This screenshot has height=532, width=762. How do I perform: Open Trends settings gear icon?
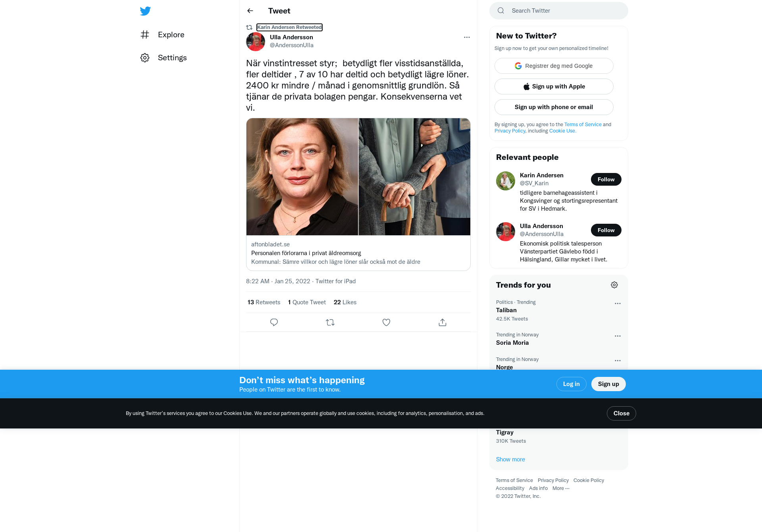(x=614, y=285)
